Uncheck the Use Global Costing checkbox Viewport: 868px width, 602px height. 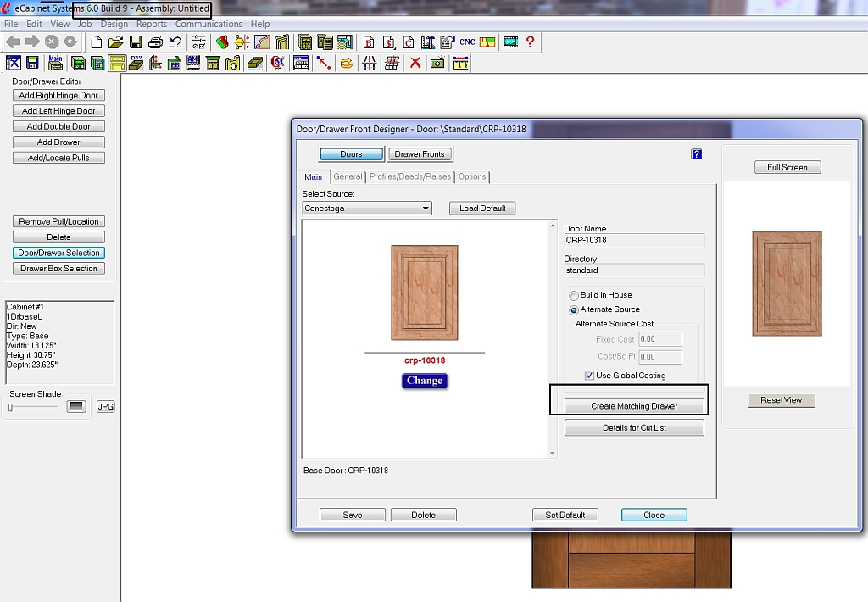pyautogui.click(x=589, y=376)
